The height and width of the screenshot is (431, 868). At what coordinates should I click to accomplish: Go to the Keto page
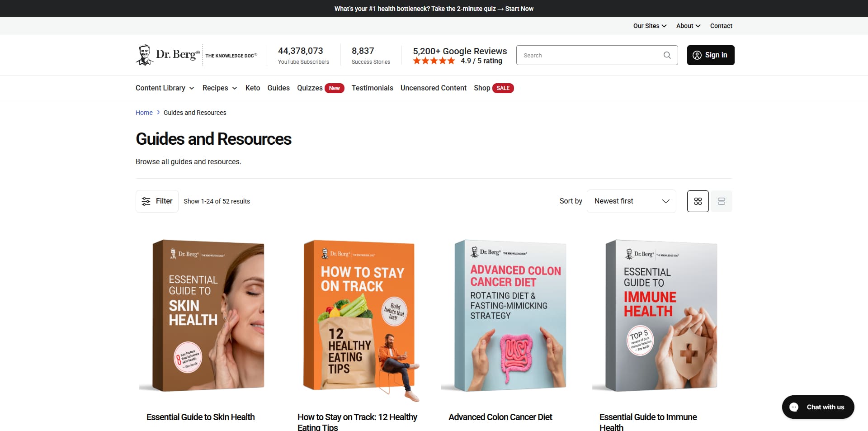pyautogui.click(x=253, y=88)
